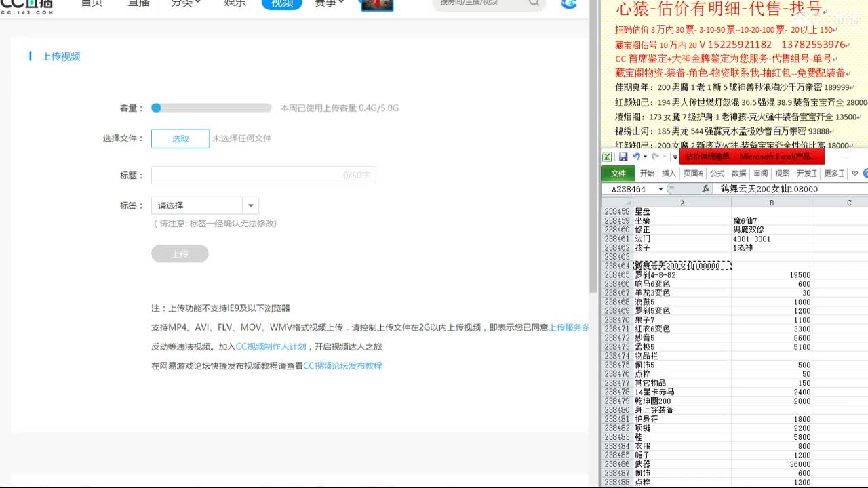868x488 pixels.
Task: Open the 上传服务 agreement link
Action: coord(568,327)
